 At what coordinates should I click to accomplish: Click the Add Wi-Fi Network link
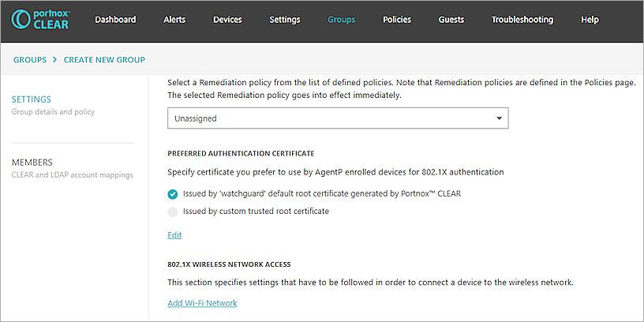(x=202, y=303)
